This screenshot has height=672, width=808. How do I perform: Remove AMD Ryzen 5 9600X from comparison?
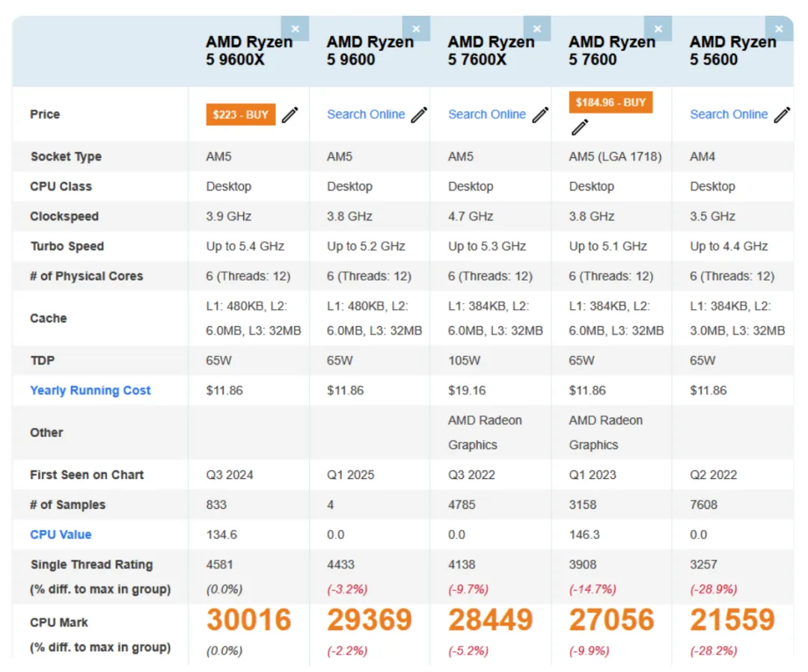pyautogui.click(x=296, y=28)
